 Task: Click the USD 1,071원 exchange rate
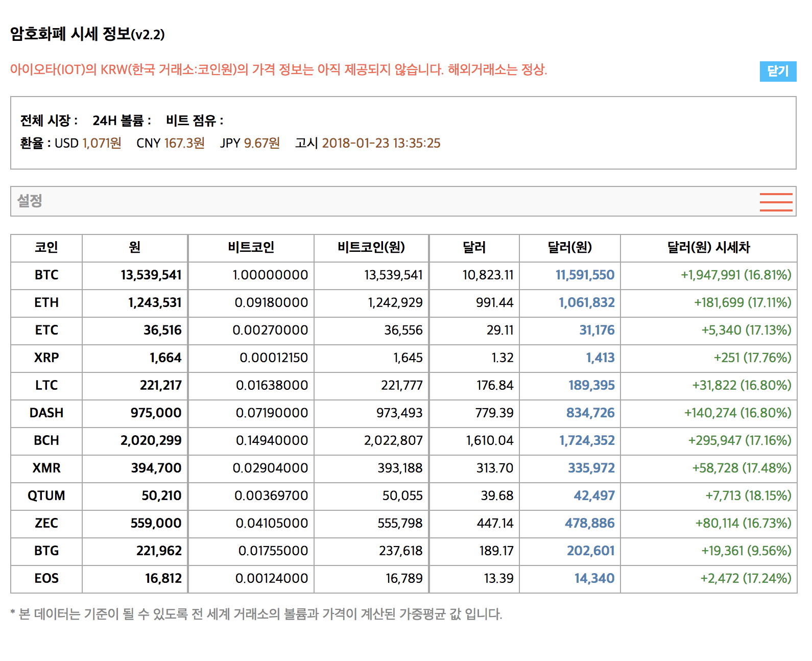[88, 144]
